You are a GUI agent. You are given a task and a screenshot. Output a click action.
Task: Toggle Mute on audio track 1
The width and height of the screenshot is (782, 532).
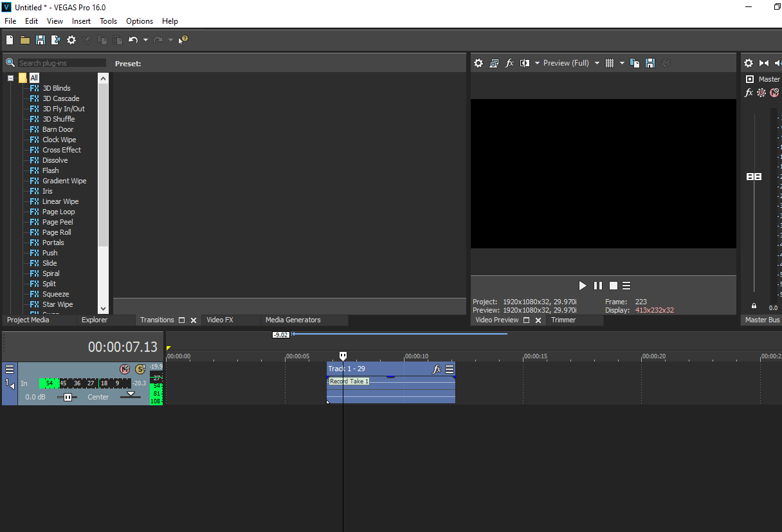coord(125,369)
